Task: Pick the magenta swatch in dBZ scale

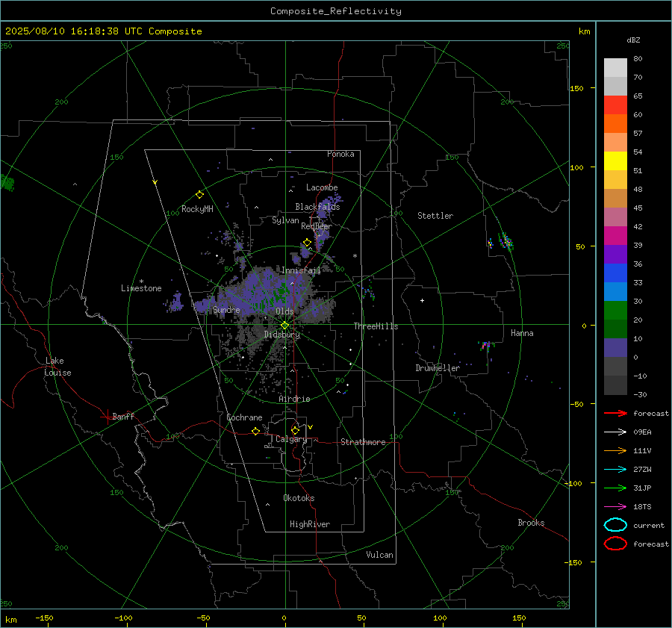Action: pyautogui.click(x=615, y=236)
